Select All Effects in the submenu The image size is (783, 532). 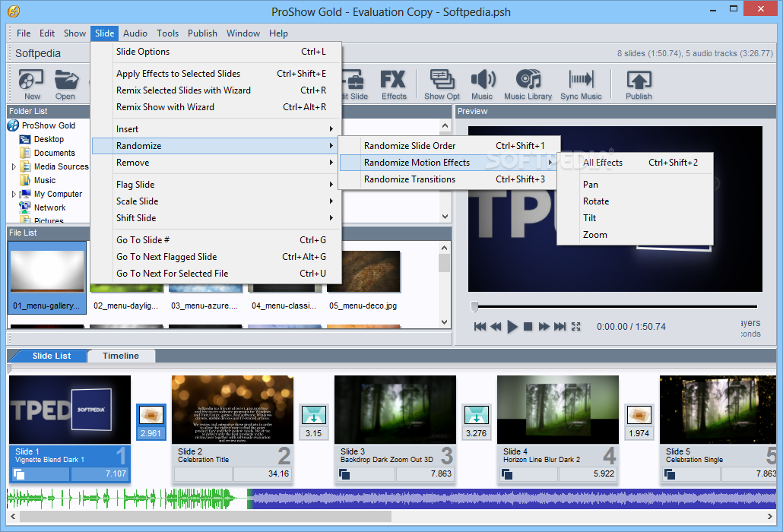636,163
